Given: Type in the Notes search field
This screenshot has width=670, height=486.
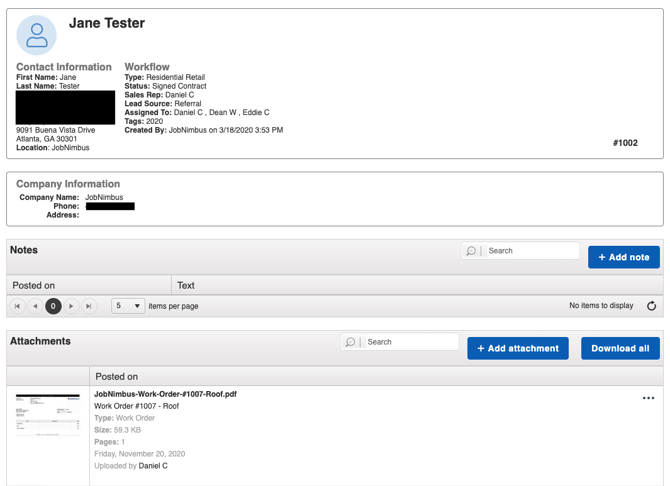Looking at the screenshot, I should (x=530, y=251).
